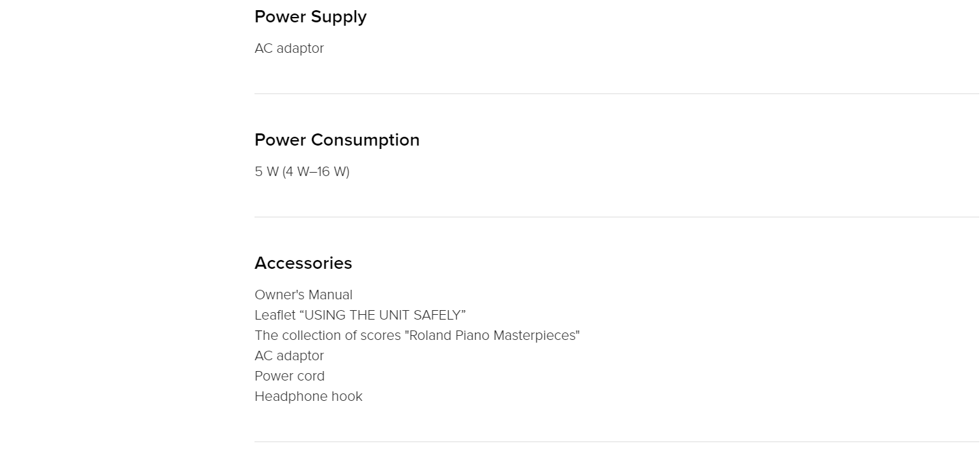The image size is (980, 453).
Task: Click the divider line below Power Supply section
Action: [x=617, y=93]
